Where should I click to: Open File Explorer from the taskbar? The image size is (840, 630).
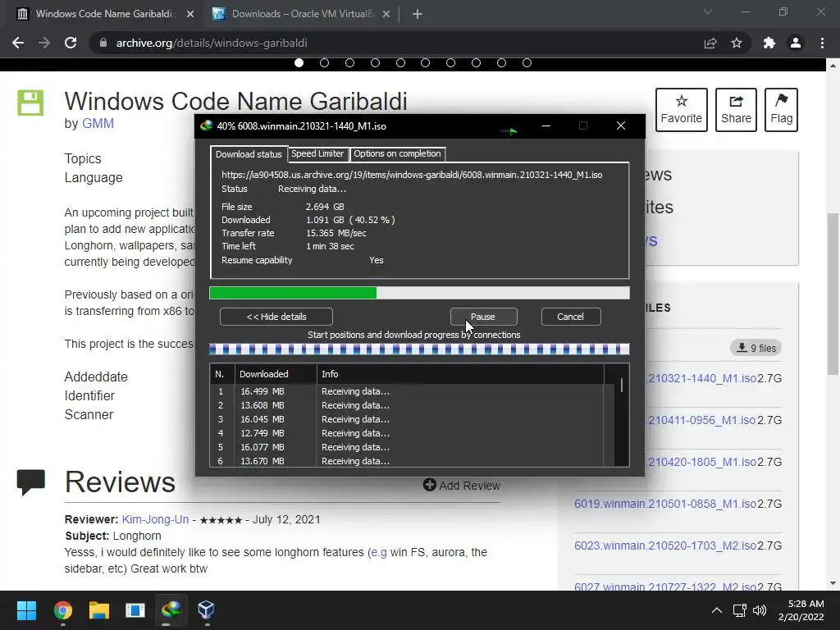pyautogui.click(x=99, y=610)
